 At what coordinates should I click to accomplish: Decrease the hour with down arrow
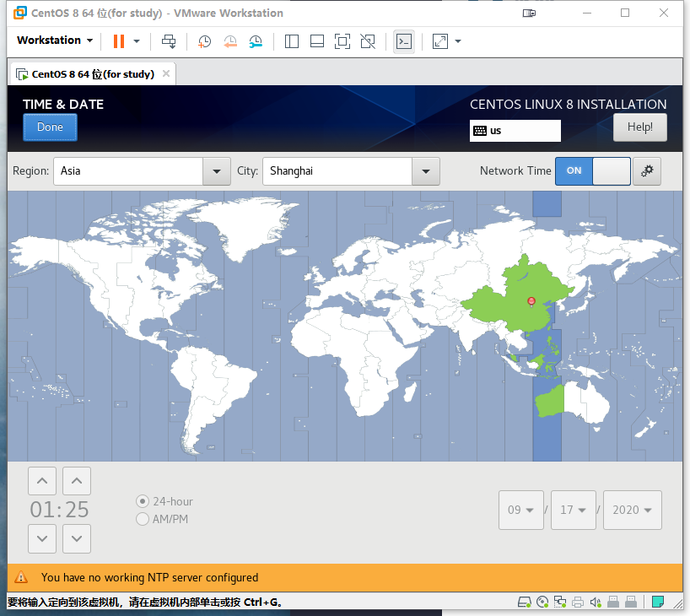click(42, 538)
